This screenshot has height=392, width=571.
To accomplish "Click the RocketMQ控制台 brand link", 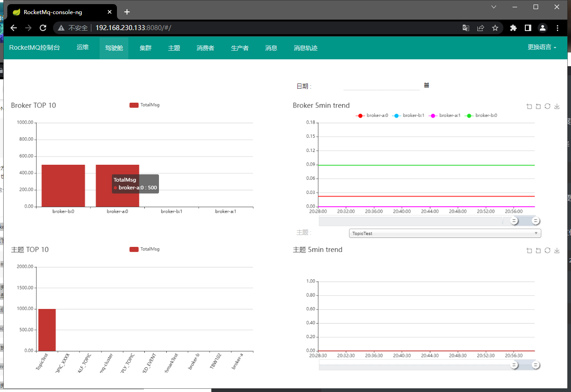I will click(35, 47).
